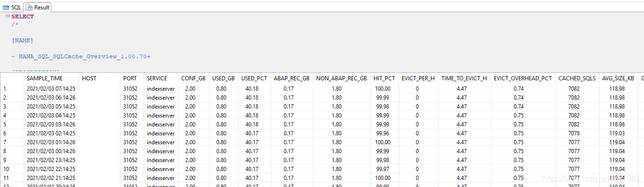Click sample time 2021/02/02 21:14:25
The height and width of the screenshot is (187, 644).
[51, 178]
